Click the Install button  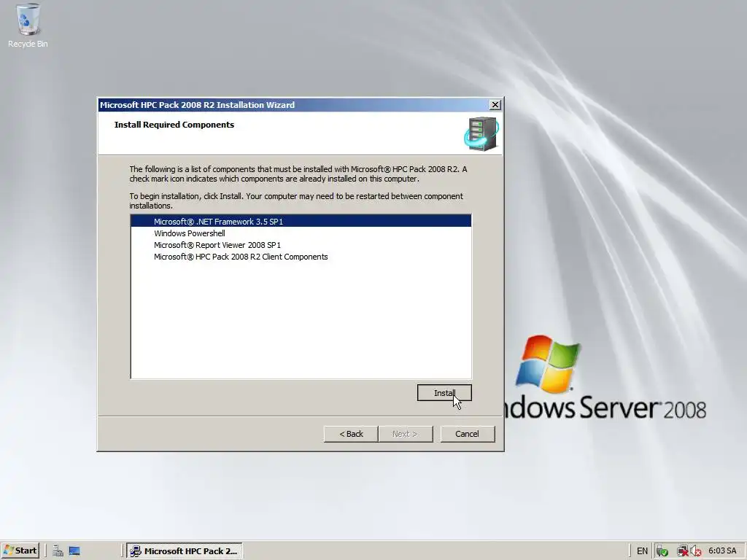point(444,393)
